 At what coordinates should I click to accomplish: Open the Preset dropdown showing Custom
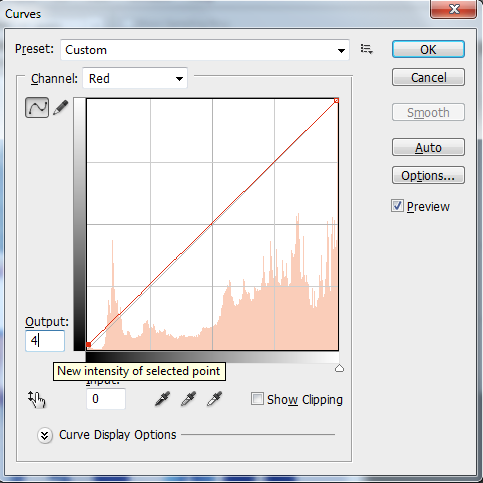point(205,50)
